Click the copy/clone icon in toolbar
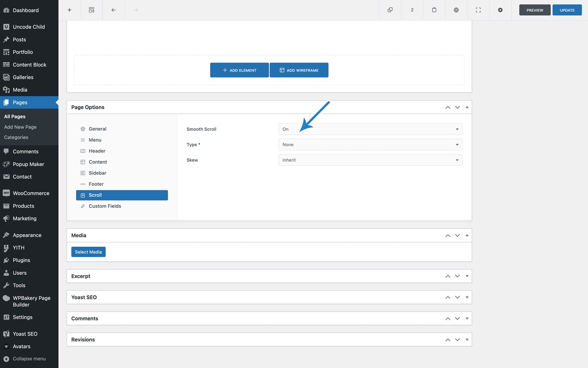 point(390,10)
